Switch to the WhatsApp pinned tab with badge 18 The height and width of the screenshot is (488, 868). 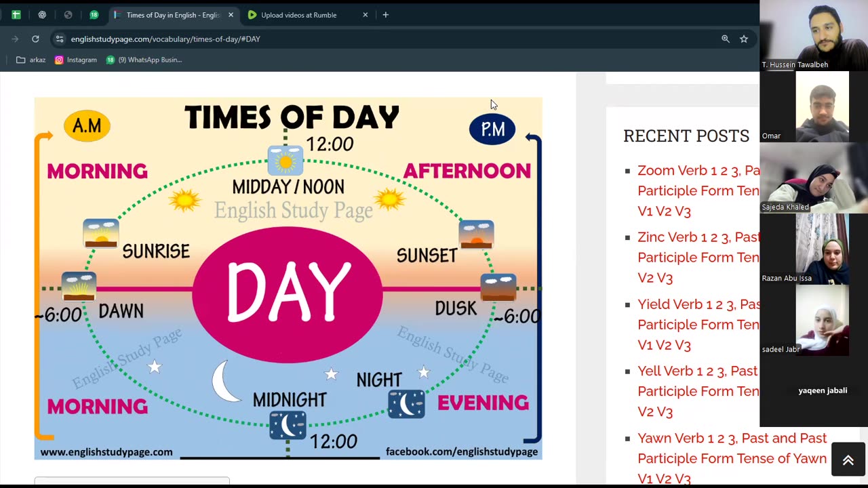94,15
